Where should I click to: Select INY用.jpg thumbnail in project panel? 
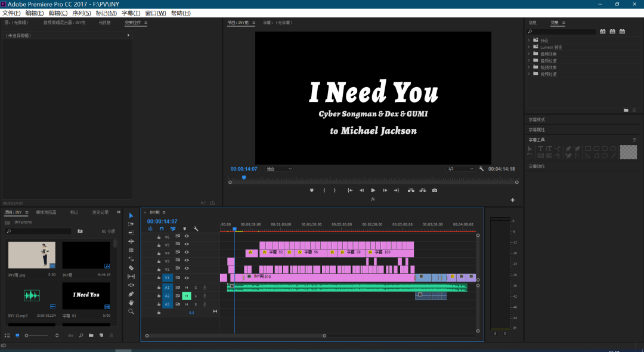point(32,255)
